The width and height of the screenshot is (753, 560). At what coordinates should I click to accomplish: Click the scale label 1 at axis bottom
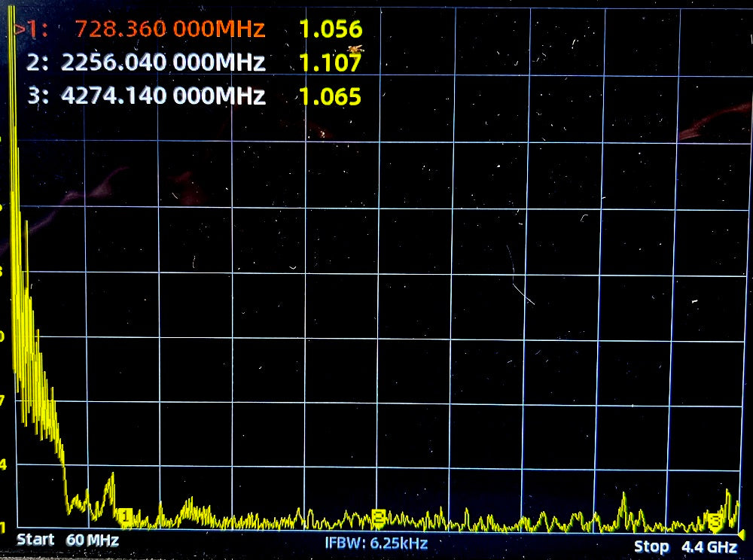click(x=4, y=526)
